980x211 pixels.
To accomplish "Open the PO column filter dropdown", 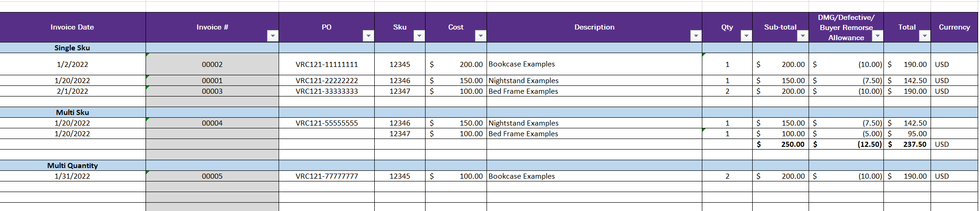I will [x=368, y=36].
